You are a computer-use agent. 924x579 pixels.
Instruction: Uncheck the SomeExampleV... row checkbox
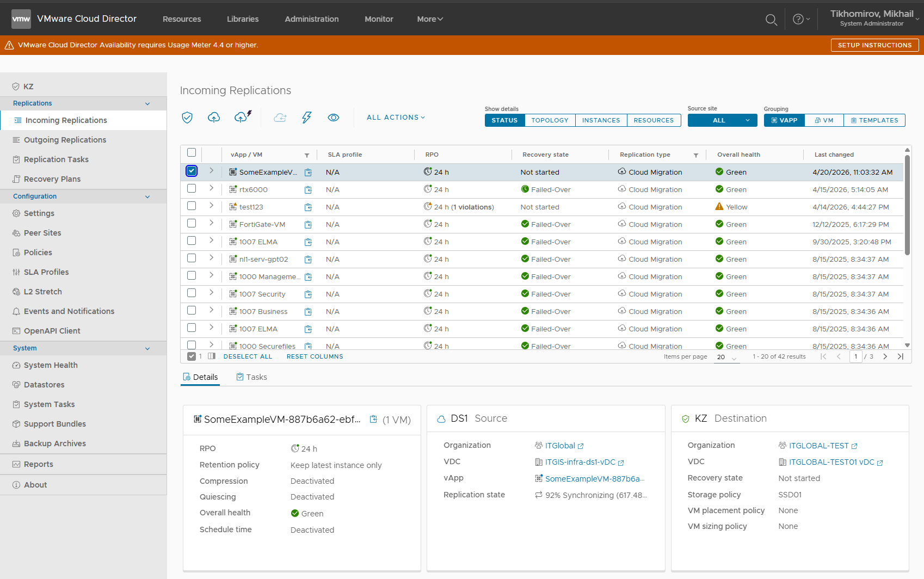[x=192, y=171]
